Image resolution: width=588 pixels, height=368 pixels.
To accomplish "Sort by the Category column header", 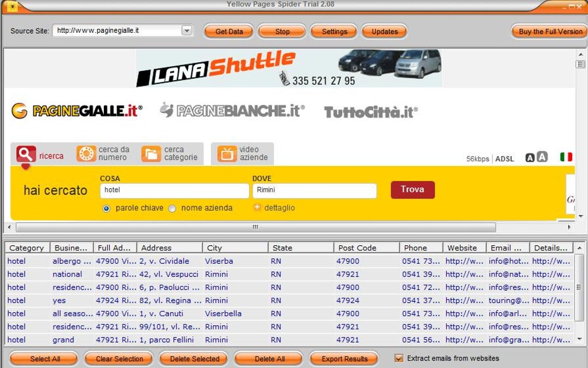I will (x=27, y=248).
